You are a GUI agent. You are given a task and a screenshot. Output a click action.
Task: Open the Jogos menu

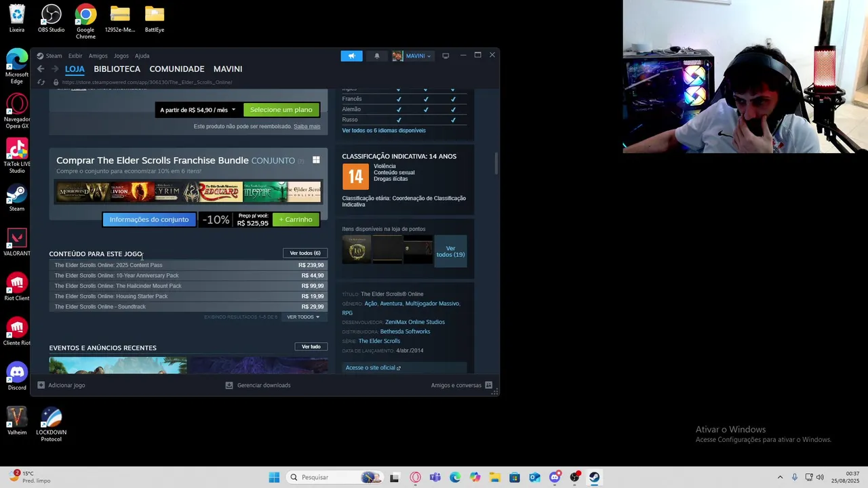121,56
